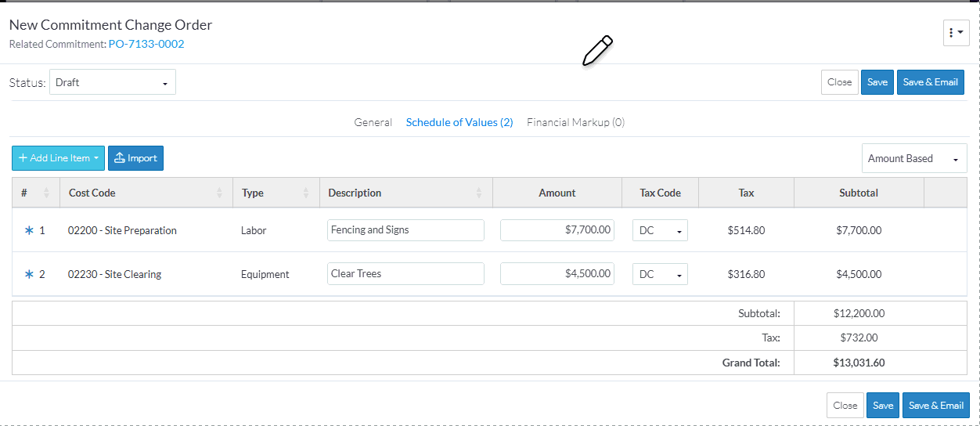Click the $7,700.00 amount field
The height and width of the screenshot is (426, 980).
557,230
